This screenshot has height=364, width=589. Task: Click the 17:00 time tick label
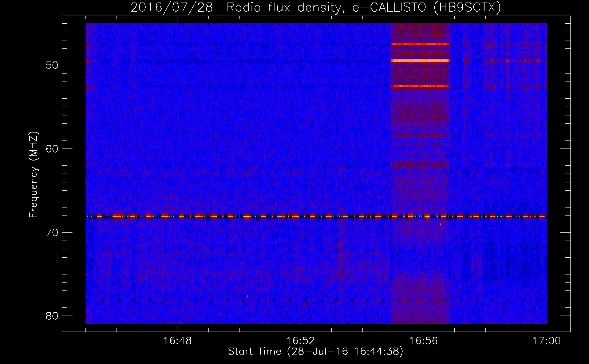[547, 341]
